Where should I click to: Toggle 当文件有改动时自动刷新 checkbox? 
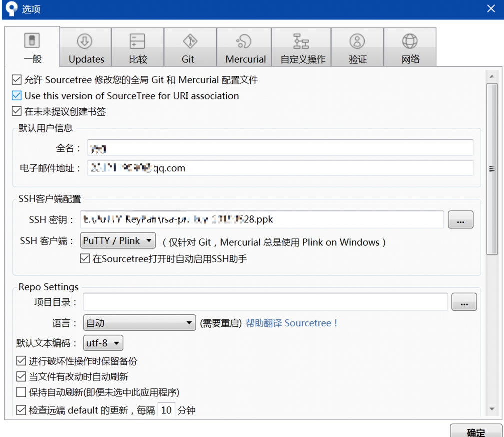pos(21,376)
